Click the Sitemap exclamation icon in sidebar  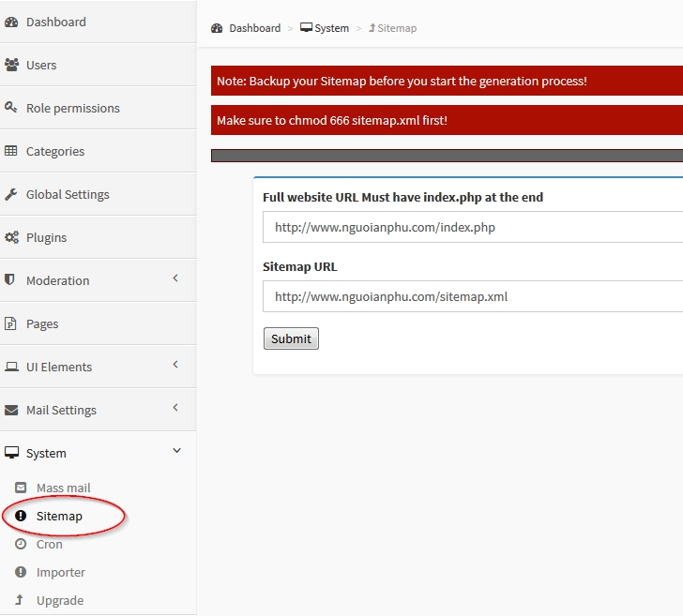tap(21, 516)
